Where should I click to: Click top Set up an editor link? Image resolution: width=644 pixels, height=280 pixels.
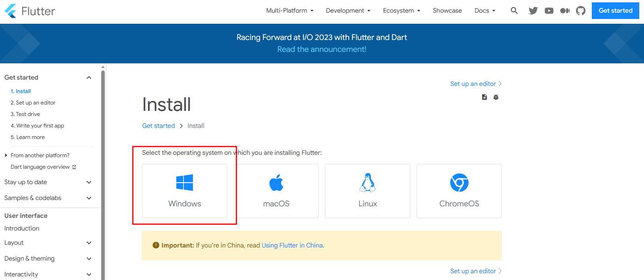(476, 84)
